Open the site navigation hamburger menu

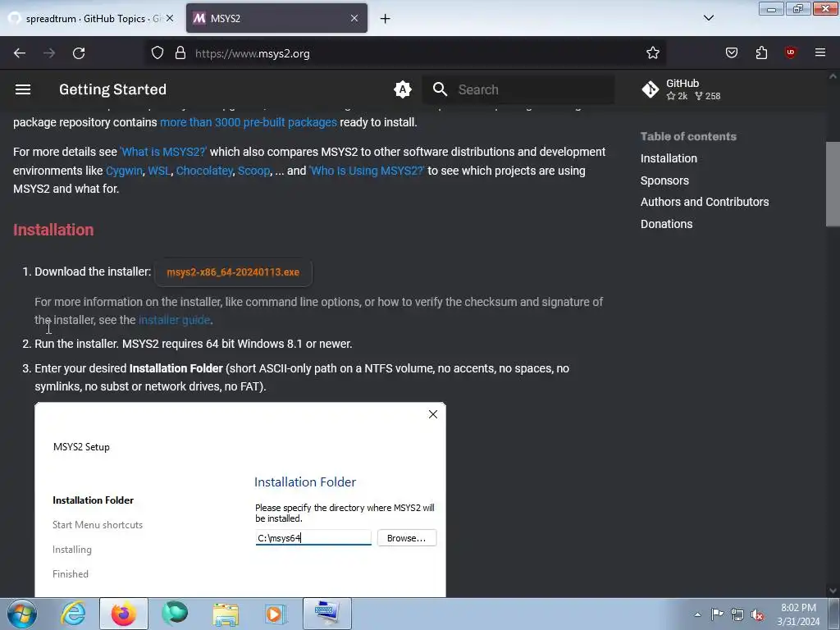[22, 89]
